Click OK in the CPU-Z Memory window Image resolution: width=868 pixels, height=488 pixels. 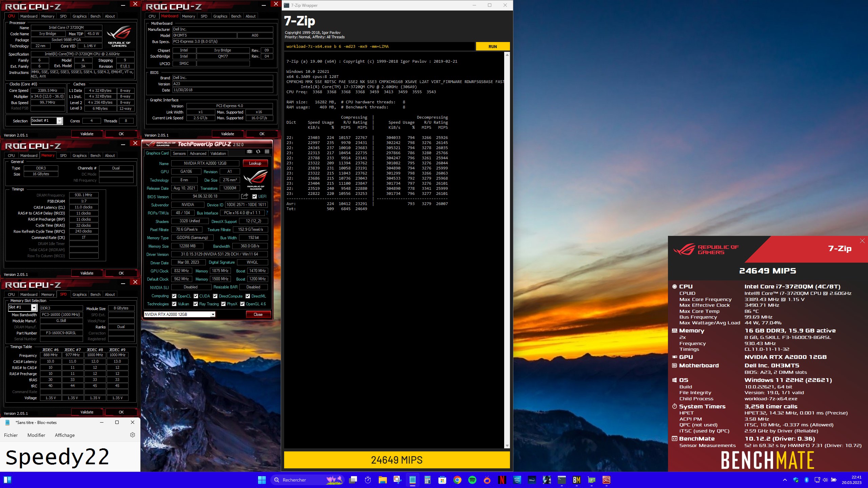(121, 273)
